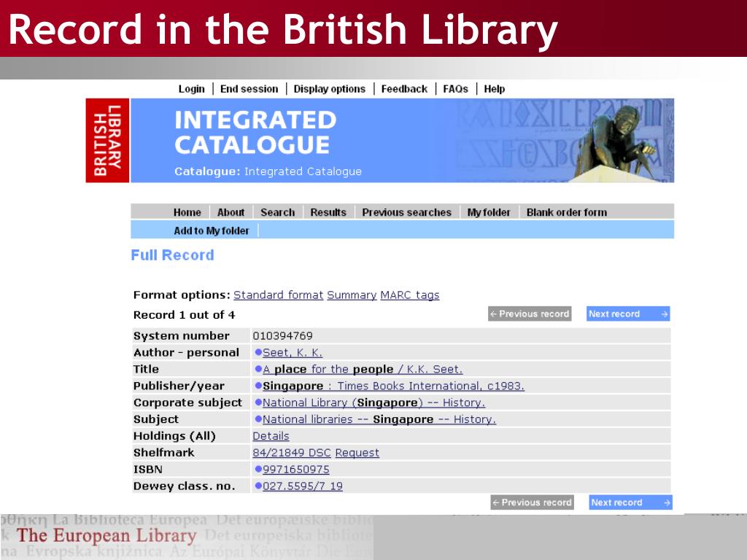Click the lower Next record button
The width and height of the screenshot is (747, 560).
click(631, 502)
